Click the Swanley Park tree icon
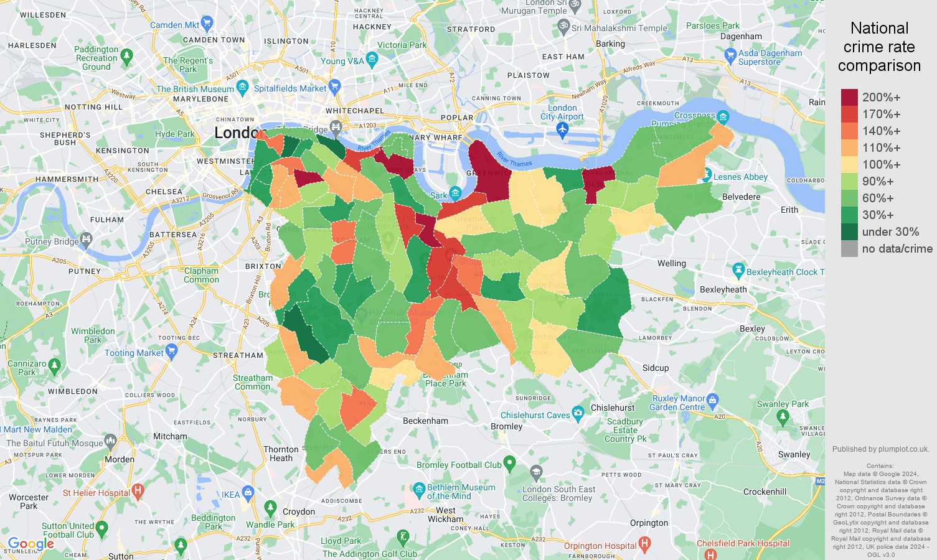This screenshot has width=937, height=560. pyautogui.click(x=783, y=418)
